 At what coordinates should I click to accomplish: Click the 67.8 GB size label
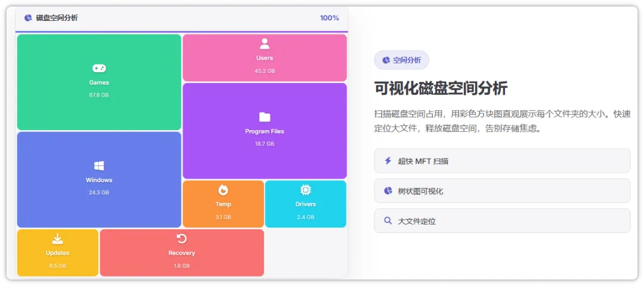(x=99, y=95)
